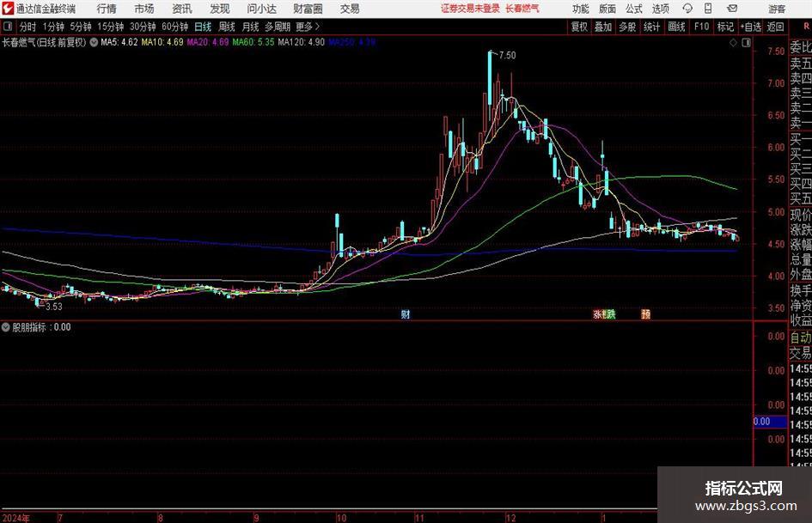The width and height of the screenshot is (812, 523).
Task: Switch to 60分钟 chart period
Action: click(x=175, y=27)
